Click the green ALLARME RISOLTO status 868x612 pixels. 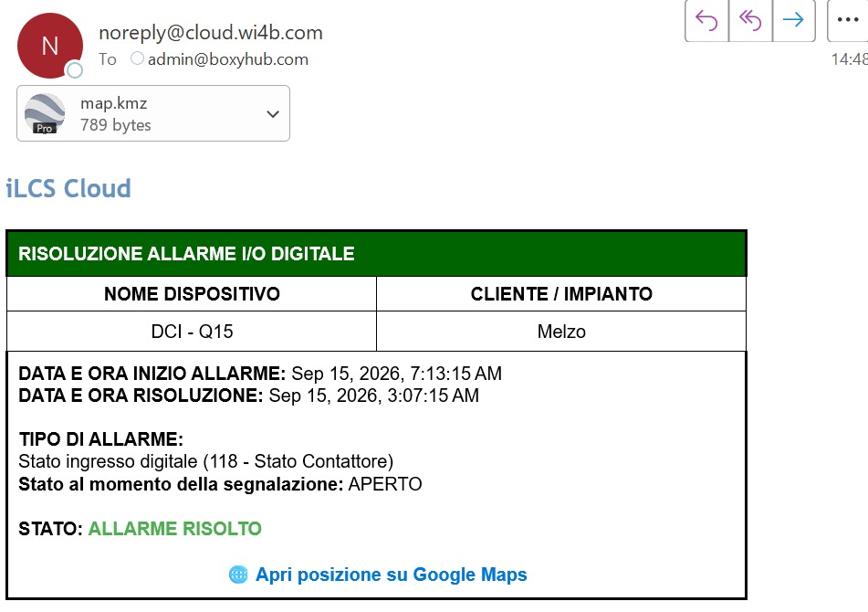pyautogui.click(x=175, y=528)
